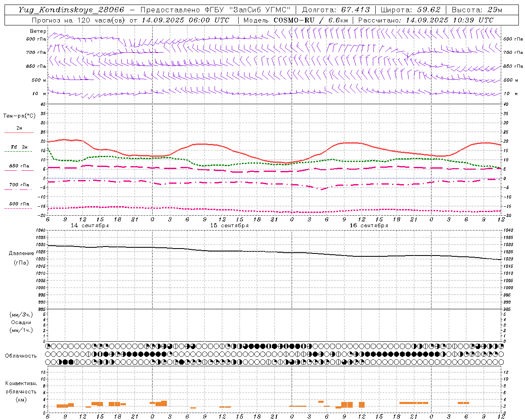The width and height of the screenshot is (525, 420).
Task: Click the (км) convective cloud unit label
Action: (21, 399)
